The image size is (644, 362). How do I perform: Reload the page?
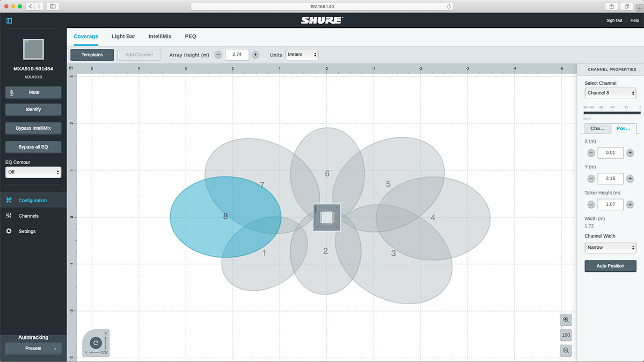(x=449, y=6)
